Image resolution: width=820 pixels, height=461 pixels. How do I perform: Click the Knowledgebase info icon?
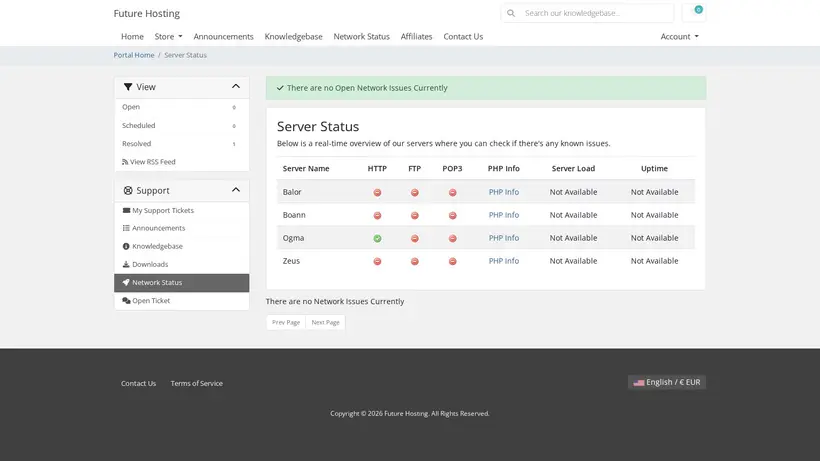coord(126,246)
